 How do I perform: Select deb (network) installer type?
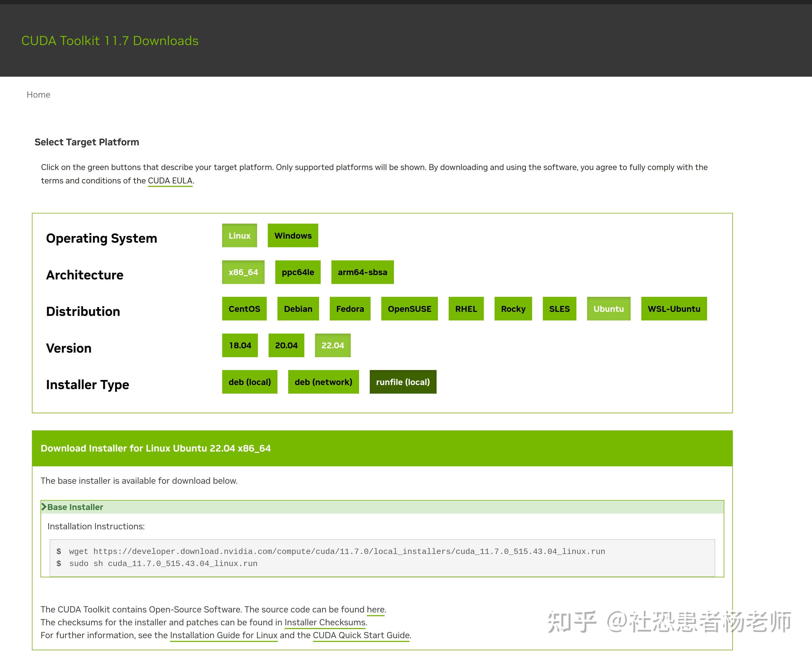pyautogui.click(x=323, y=382)
